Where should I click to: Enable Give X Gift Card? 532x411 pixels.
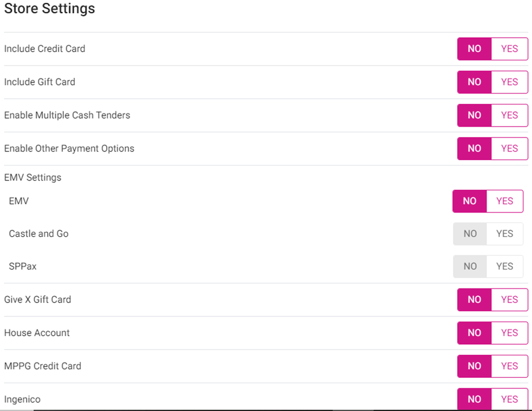coord(509,300)
